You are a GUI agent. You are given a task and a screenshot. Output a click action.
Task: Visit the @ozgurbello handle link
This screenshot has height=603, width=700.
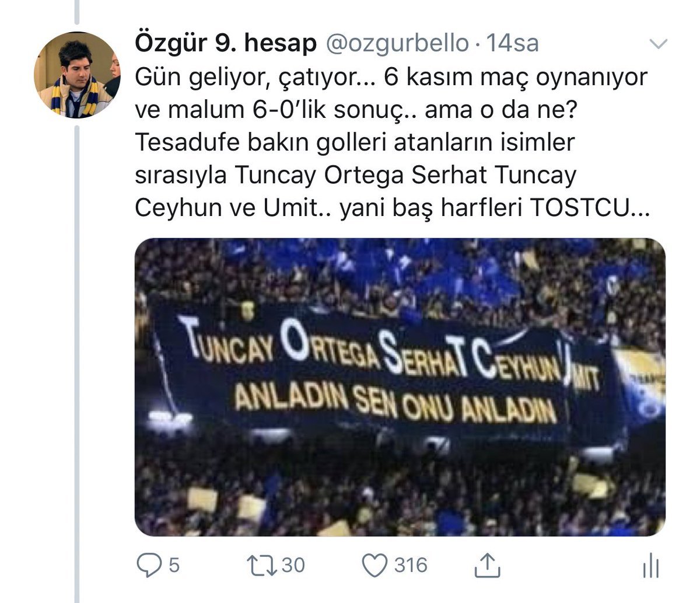[397, 44]
